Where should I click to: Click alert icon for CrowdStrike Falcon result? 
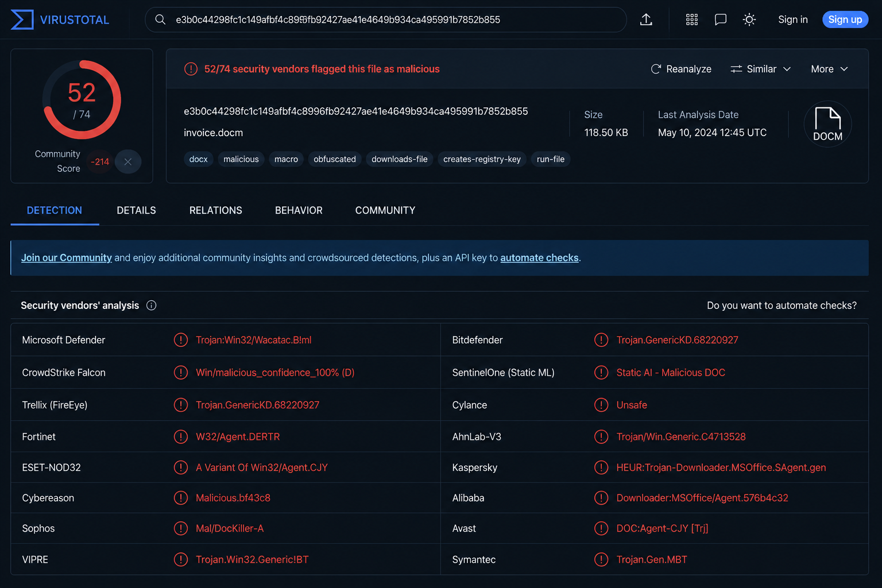(181, 373)
